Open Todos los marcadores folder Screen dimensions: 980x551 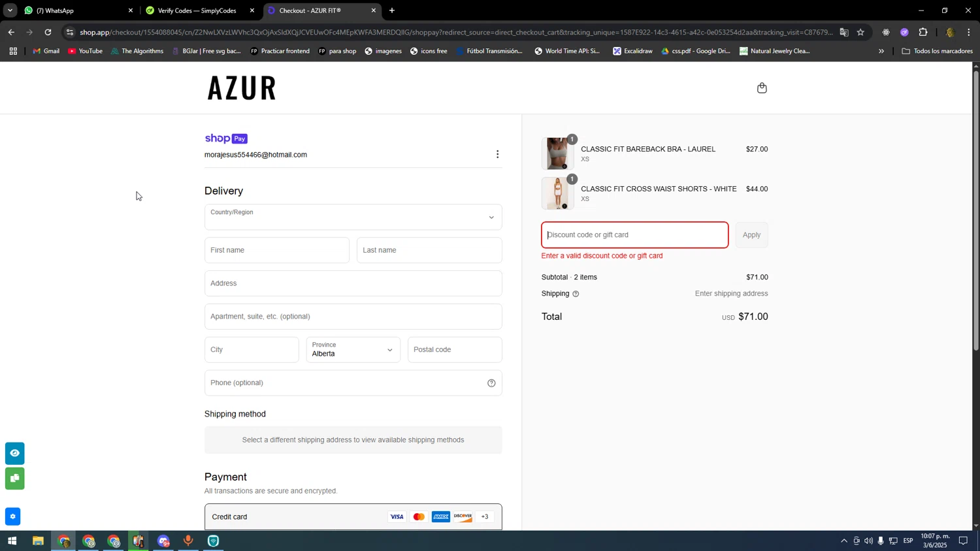[937, 51]
